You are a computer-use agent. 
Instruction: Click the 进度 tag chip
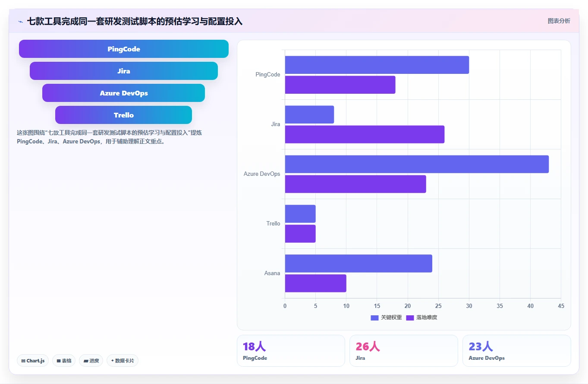pyautogui.click(x=91, y=361)
